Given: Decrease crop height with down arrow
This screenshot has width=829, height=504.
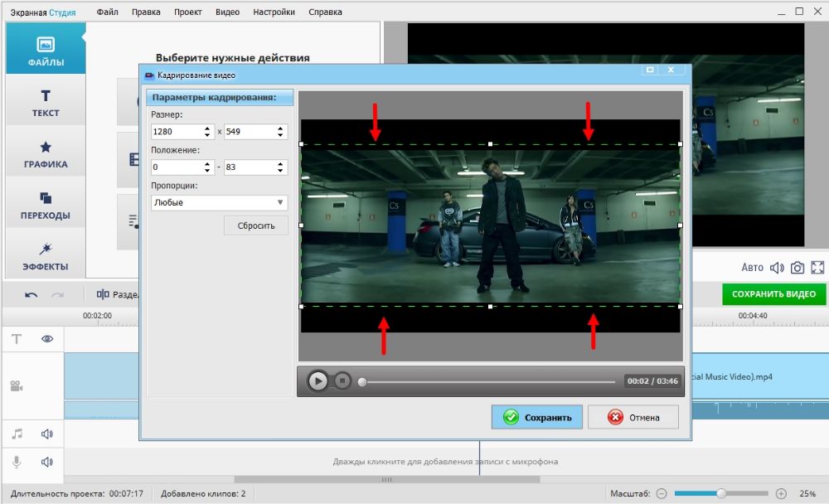Looking at the screenshot, I should tap(280, 135).
